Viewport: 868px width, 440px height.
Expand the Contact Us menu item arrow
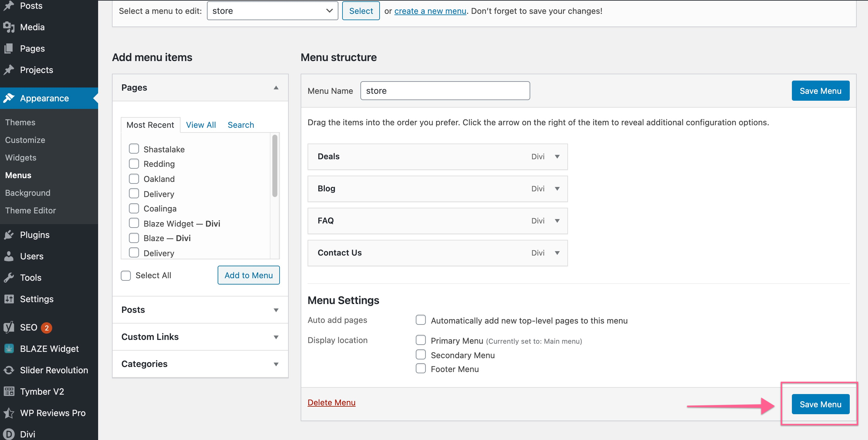pyautogui.click(x=557, y=252)
